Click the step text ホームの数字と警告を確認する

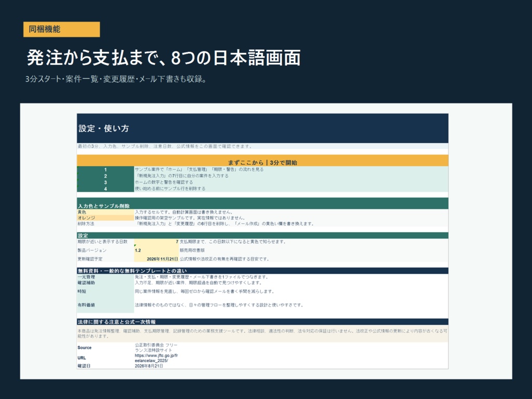164,182
